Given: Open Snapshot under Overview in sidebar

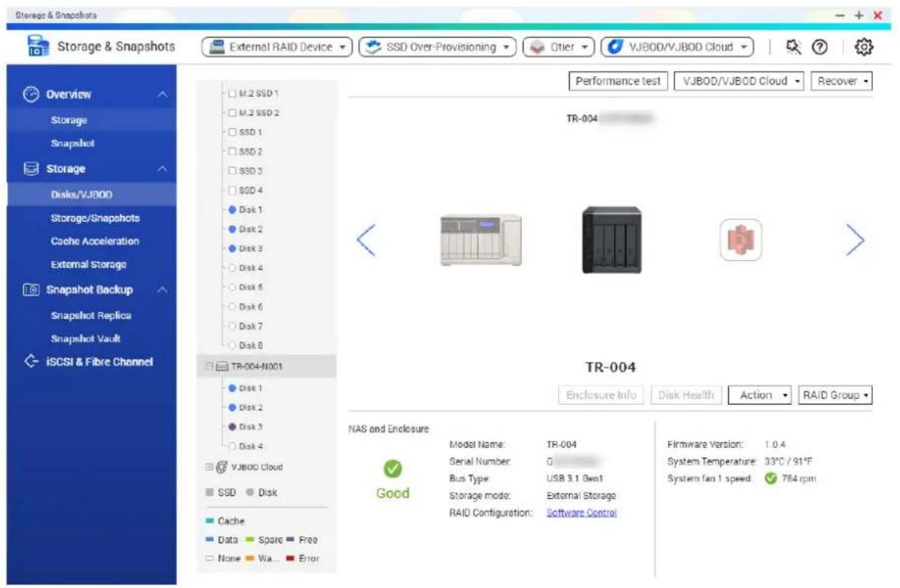Looking at the screenshot, I should coord(72,143).
